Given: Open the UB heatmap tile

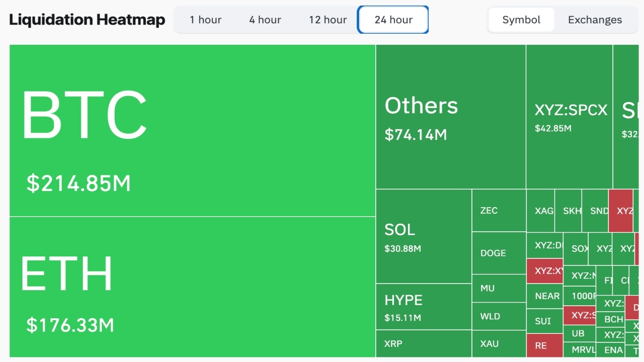Looking at the screenshot, I should pyautogui.click(x=580, y=333).
